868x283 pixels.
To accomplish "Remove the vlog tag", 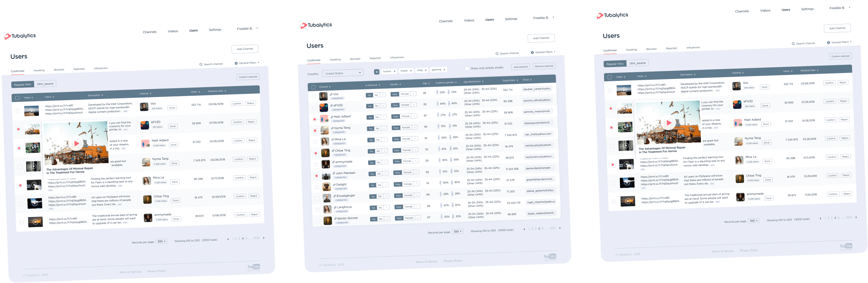I will click(426, 70).
